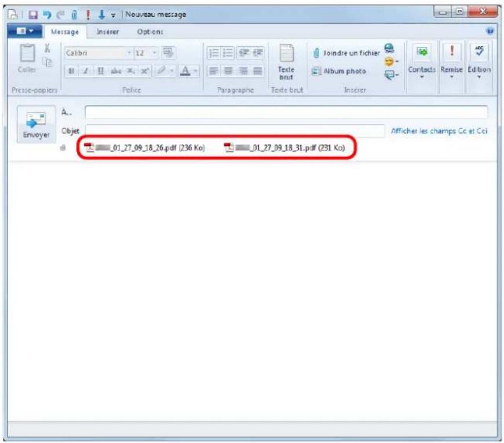The height and width of the screenshot is (443, 504).
Task: Click the text highlight pen icon
Action: click(161, 71)
